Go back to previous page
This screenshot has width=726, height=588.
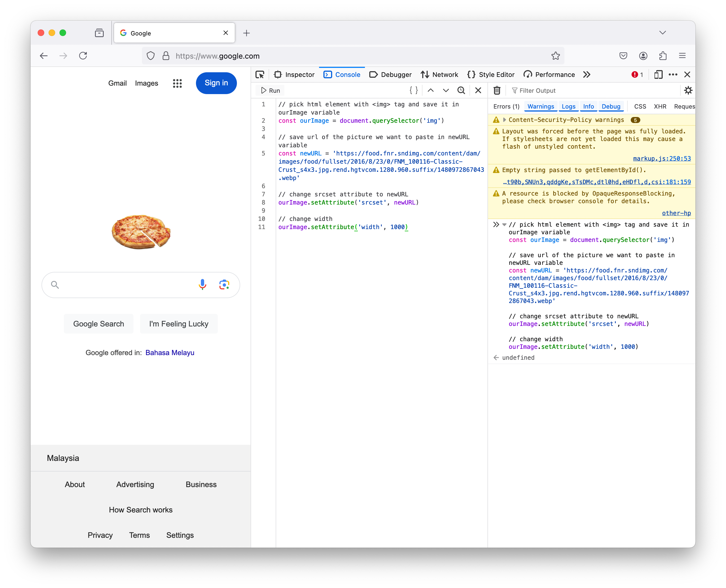(44, 56)
